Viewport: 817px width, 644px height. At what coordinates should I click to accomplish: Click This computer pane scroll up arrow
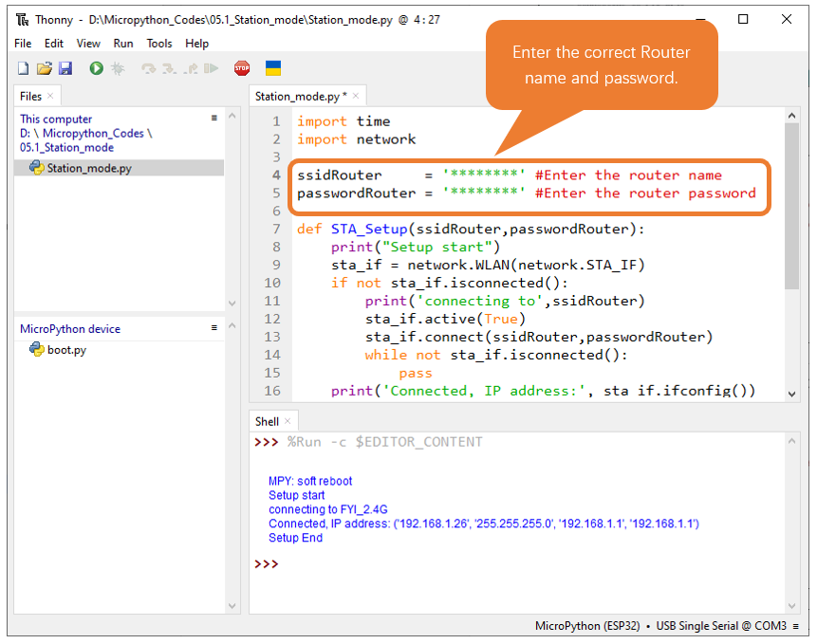coord(232,116)
